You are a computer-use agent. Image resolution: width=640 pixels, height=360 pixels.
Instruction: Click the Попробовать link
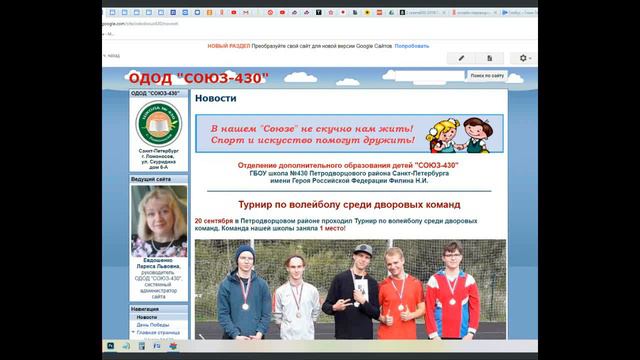pos(412,46)
